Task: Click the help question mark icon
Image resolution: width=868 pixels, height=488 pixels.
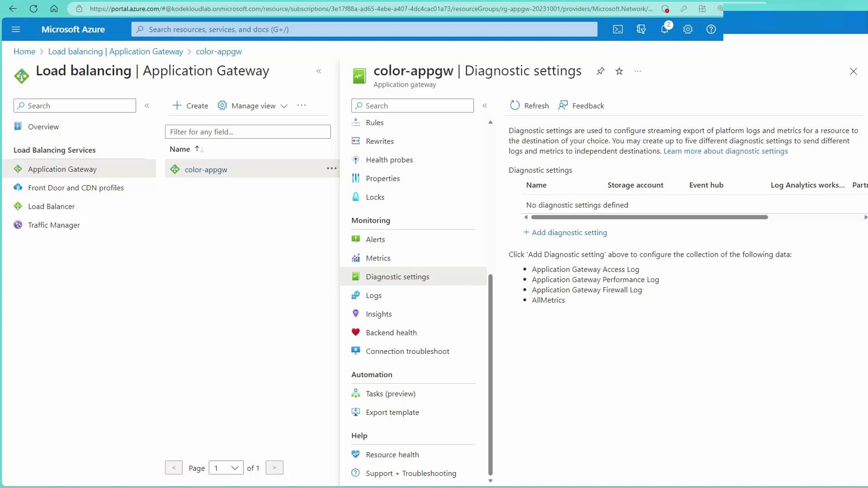Action: click(711, 29)
